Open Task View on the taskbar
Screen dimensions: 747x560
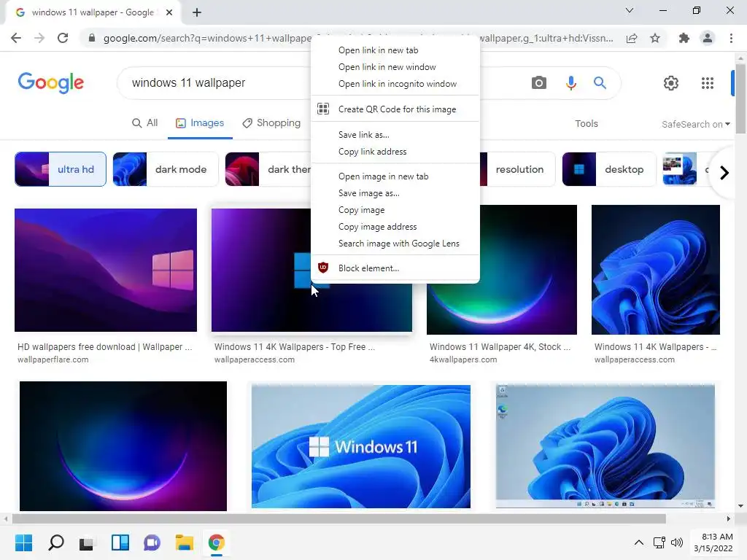tap(87, 542)
